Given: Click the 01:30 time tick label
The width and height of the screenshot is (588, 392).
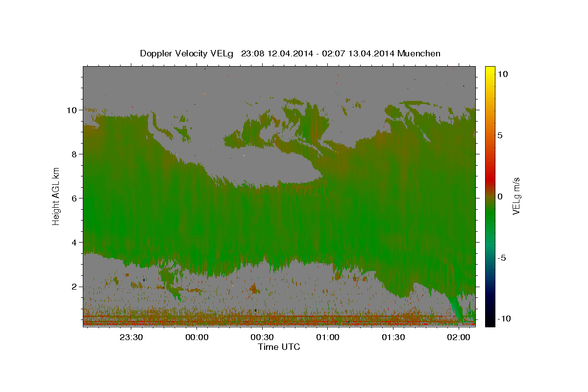Looking at the screenshot, I should (x=393, y=337).
